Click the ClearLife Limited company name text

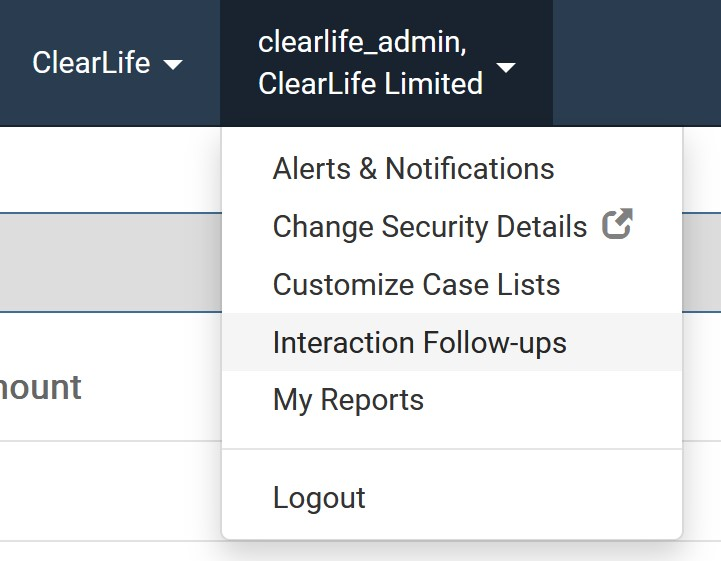(x=371, y=84)
